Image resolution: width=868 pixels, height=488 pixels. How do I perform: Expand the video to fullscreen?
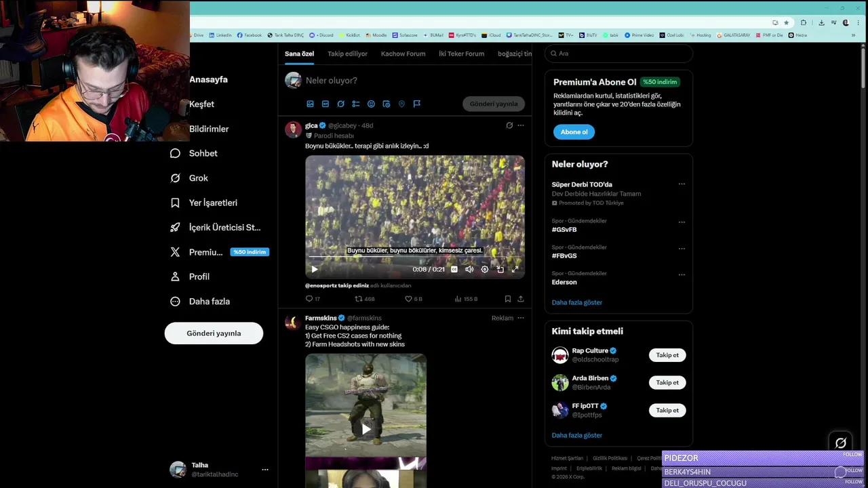tap(515, 269)
